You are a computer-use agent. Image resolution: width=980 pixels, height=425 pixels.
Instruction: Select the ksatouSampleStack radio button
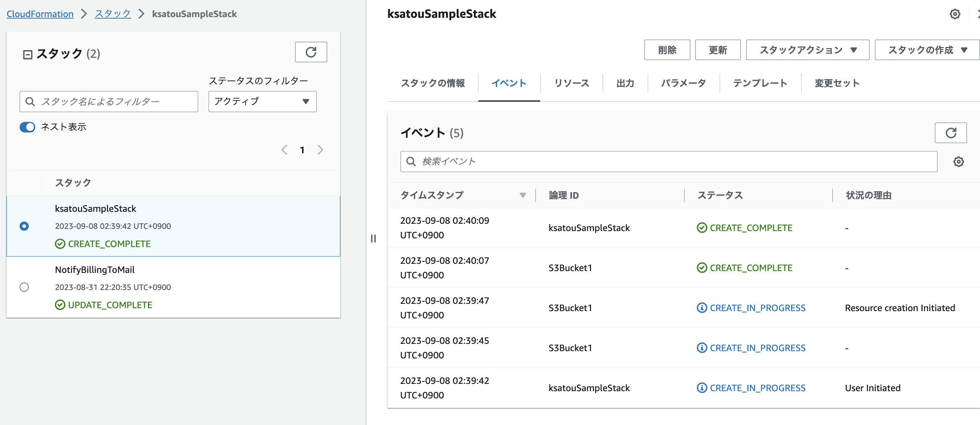[25, 227]
